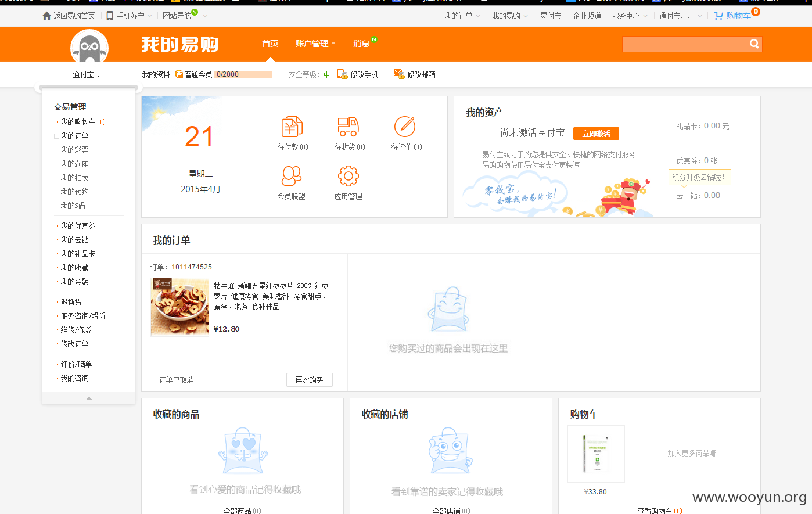Expand the 我的订单 dropdown in the top bar
The width and height of the screenshot is (812, 514).
click(x=478, y=16)
